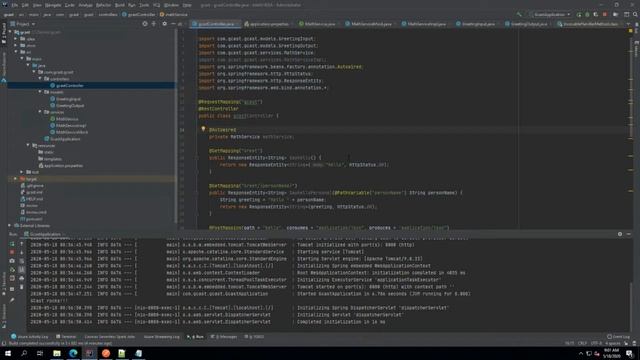Toggle Soft-Wrap in Run panel

tap(22, 261)
